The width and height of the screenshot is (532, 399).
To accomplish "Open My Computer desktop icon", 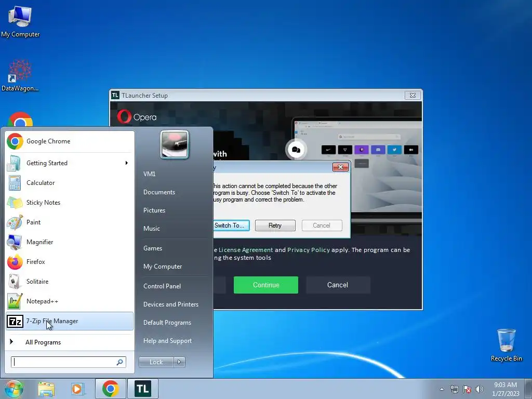I will click(x=20, y=21).
